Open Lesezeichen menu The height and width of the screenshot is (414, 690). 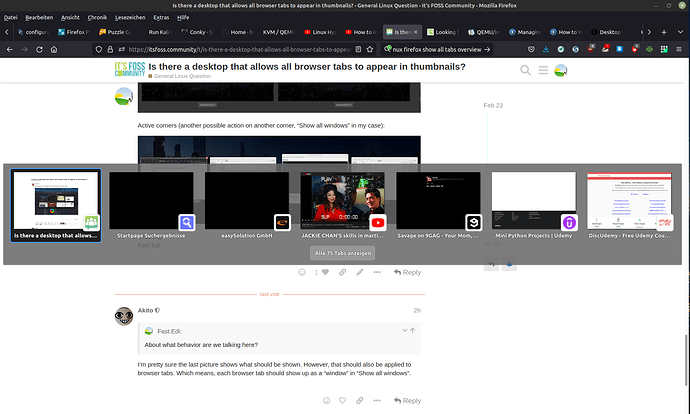click(130, 18)
